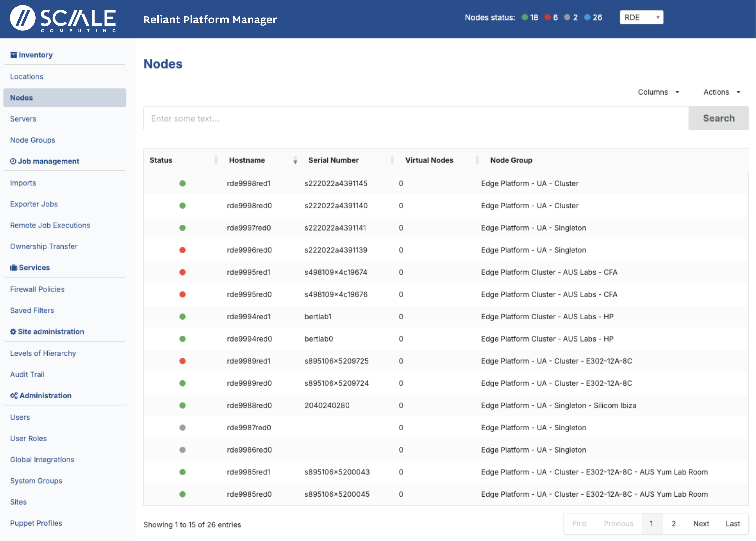Go to Firewall Policies page
Viewport: 756px width, 541px height.
tap(37, 289)
